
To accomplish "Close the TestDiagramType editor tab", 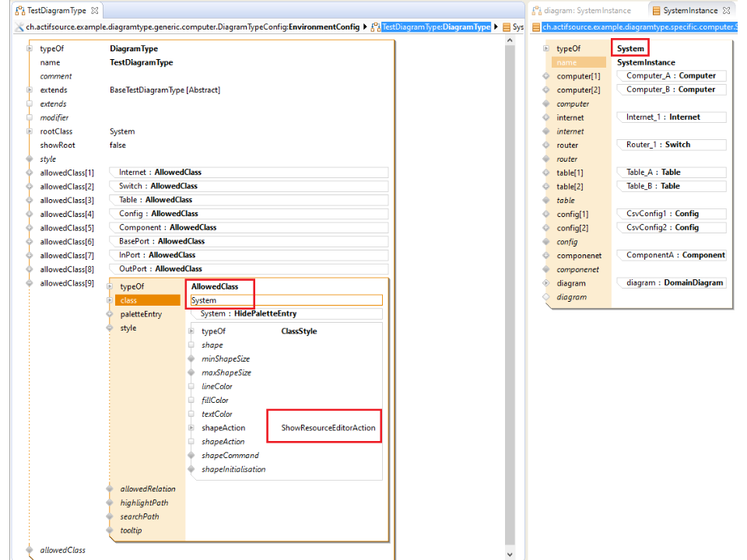I will click(x=94, y=11).
